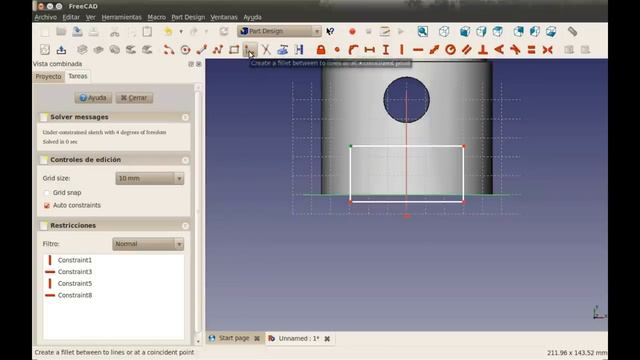Click the What's This help cursor
The image size is (640, 360).
330,31
